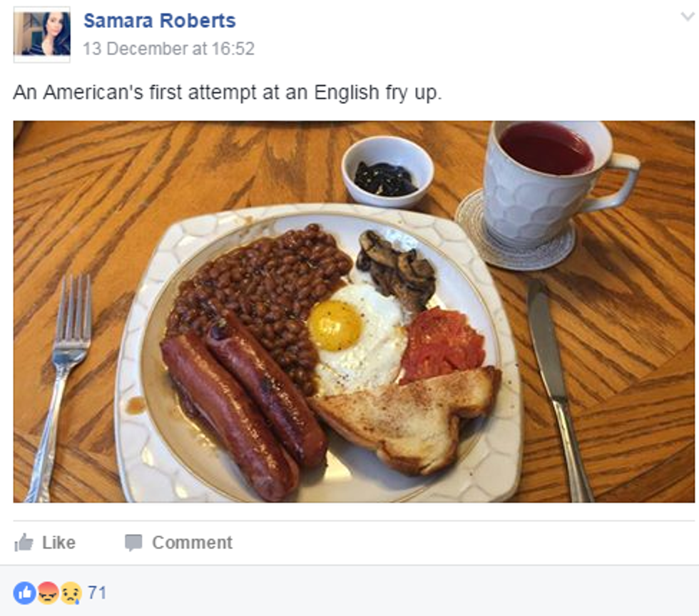
Task: Click the blue Like reaction icon
Action: coord(24,592)
